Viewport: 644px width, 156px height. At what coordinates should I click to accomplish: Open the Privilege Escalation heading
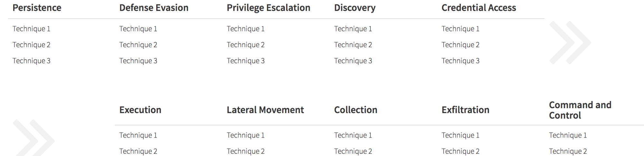[x=268, y=8]
